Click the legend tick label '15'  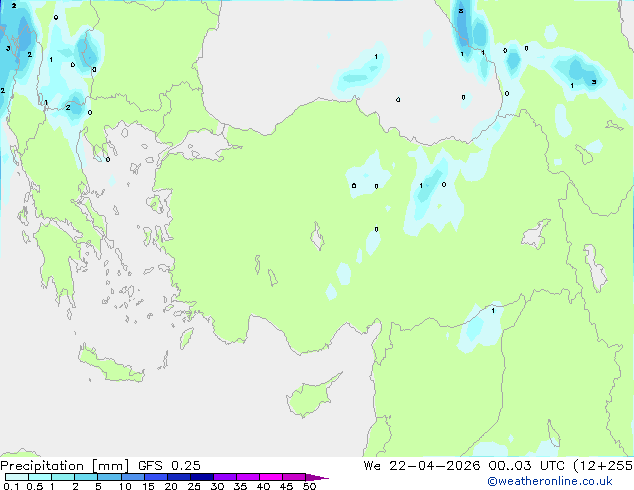pyautogui.click(x=148, y=486)
